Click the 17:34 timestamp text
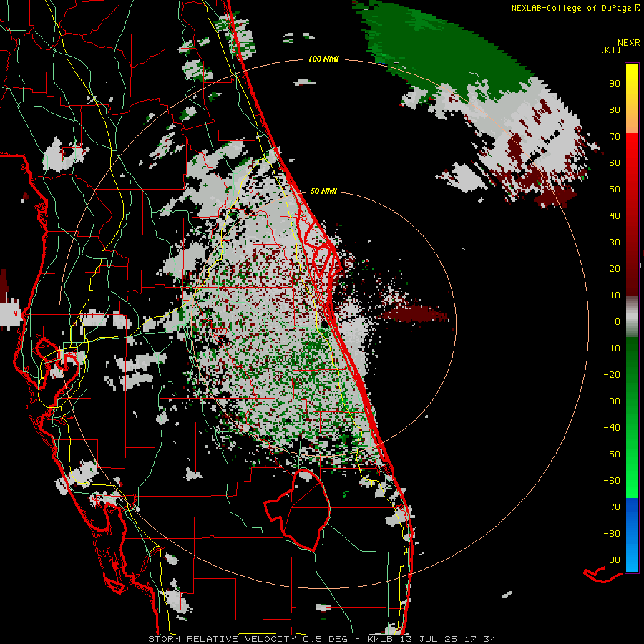This screenshot has height=644, width=644. [480, 639]
